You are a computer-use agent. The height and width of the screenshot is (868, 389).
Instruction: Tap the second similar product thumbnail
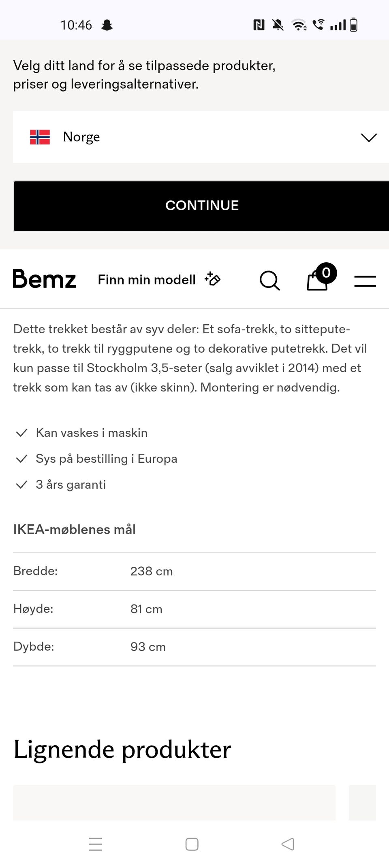click(362, 803)
